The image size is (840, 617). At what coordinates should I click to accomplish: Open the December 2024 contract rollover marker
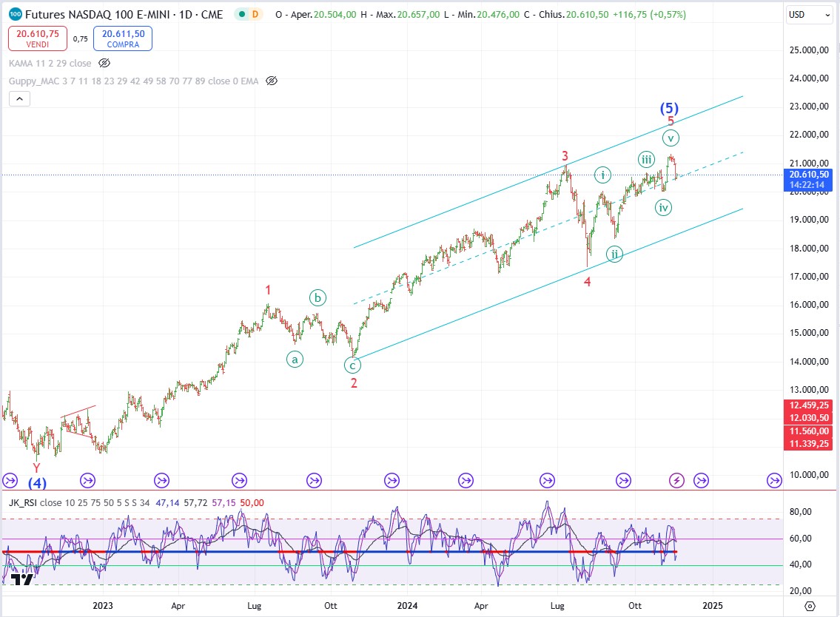tap(702, 480)
